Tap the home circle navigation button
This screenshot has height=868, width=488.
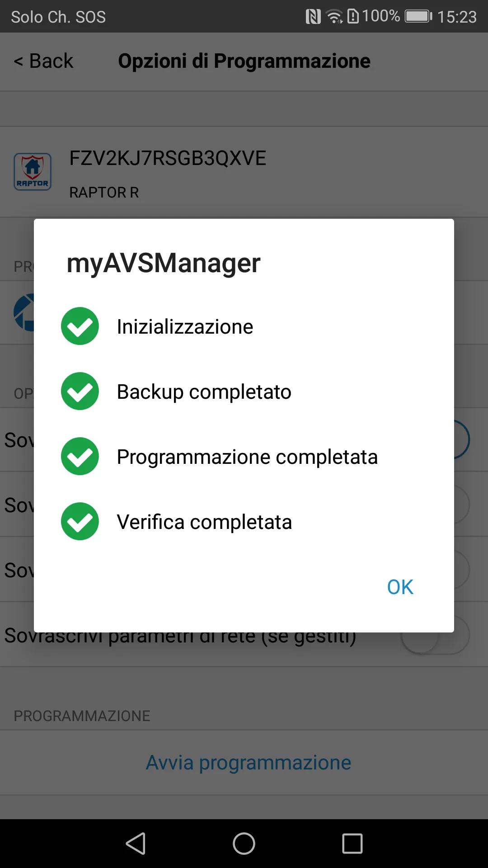click(244, 843)
